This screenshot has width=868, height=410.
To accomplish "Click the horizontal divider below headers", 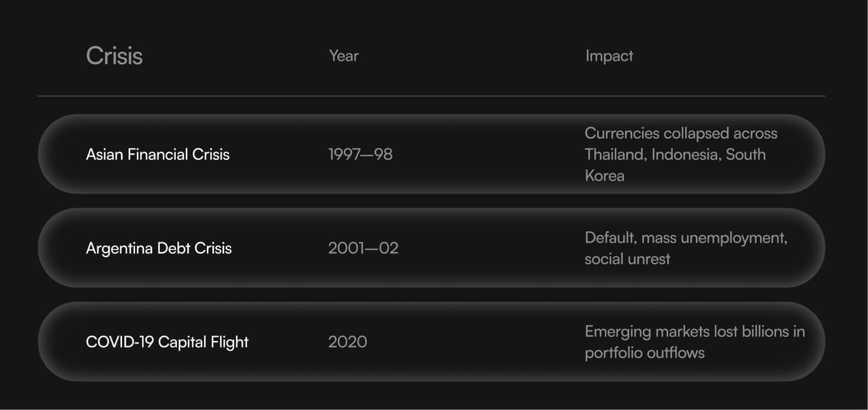I will point(432,96).
